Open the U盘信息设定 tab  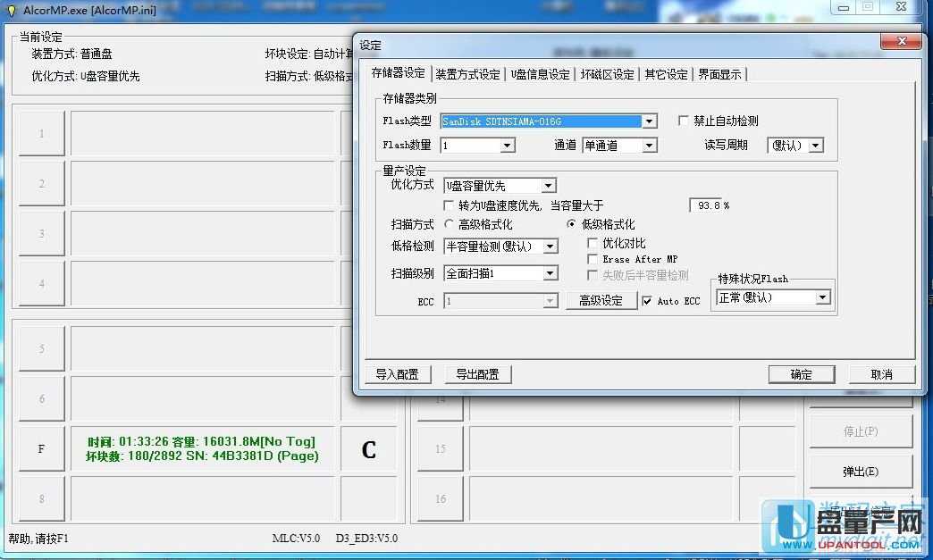click(x=540, y=74)
